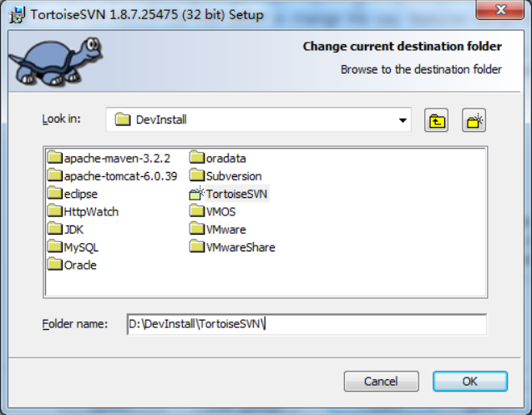
Task: Click inside the Folder name field
Action: coord(307,324)
